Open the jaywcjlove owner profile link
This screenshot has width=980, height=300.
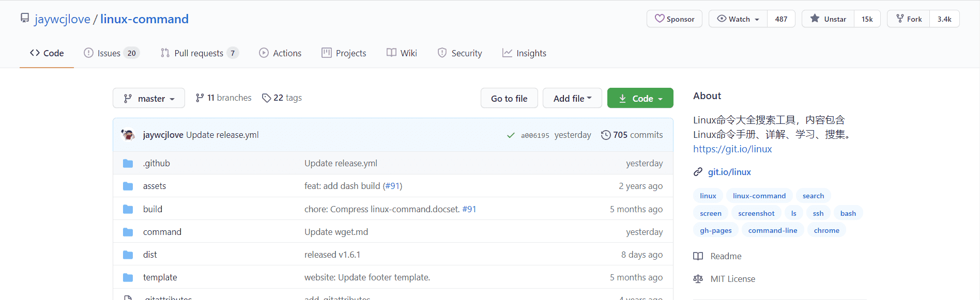coord(63,19)
